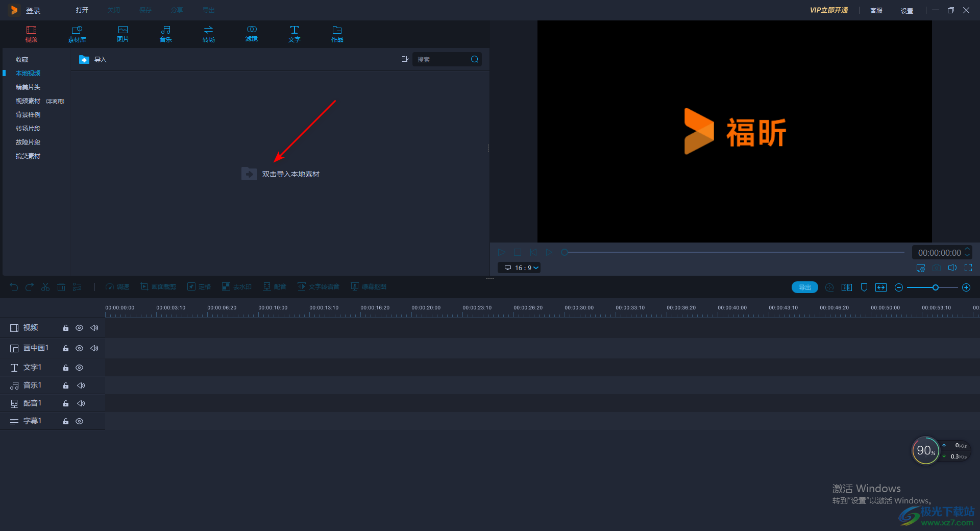Stop the preview playback

pyautogui.click(x=518, y=252)
